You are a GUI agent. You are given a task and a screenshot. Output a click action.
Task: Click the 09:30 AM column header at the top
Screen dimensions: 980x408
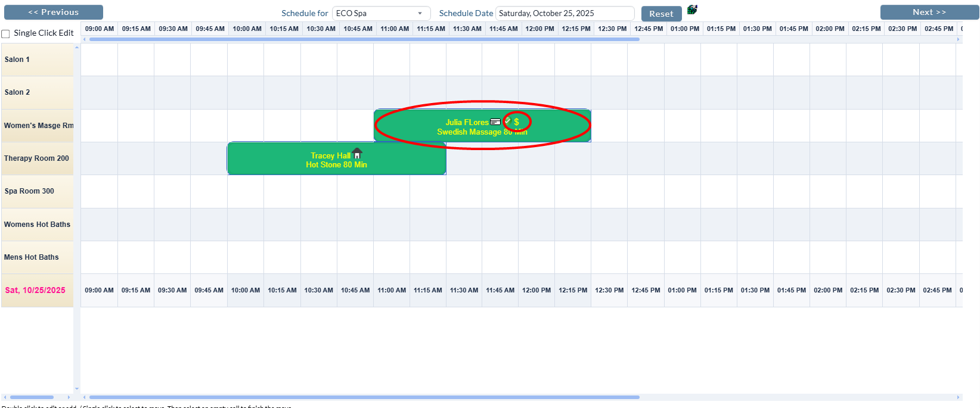tap(173, 29)
